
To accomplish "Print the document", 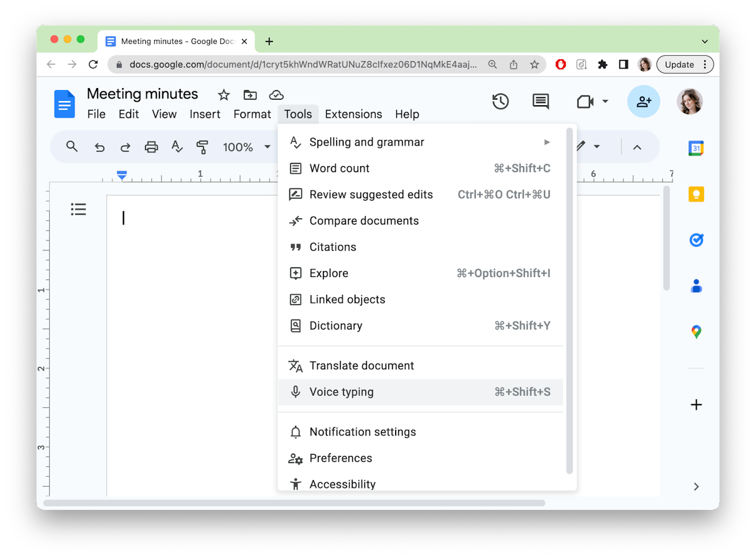I will tap(151, 147).
